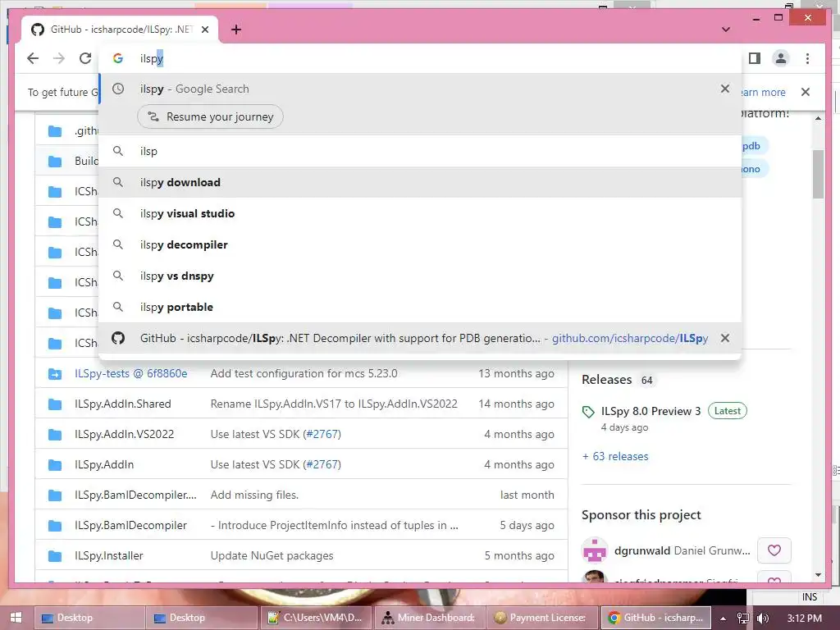Click the page scrollbar up arrow
840x630 pixels.
click(x=818, y=118)
